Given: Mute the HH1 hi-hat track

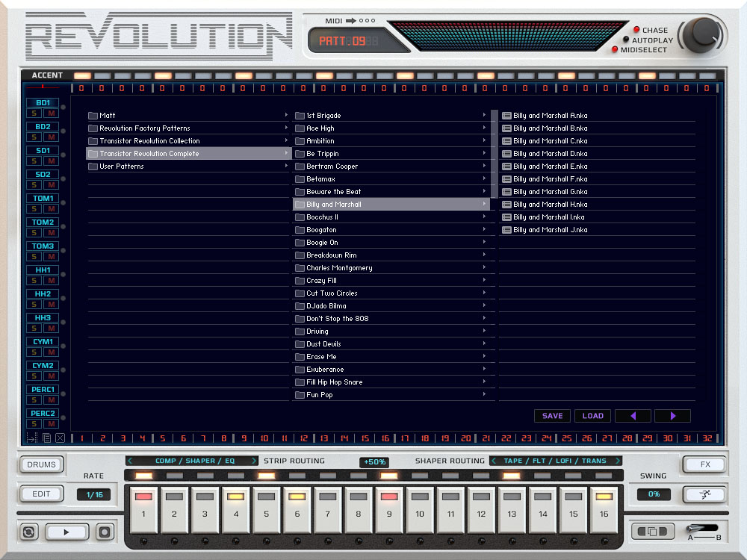Looking at the screenshot, I should (x=51, y=279).
